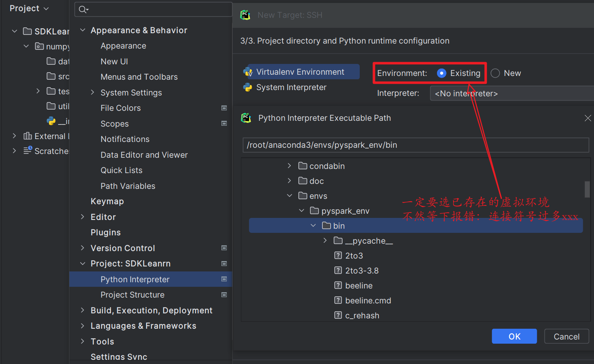The width and height of the screenshot is (594, 364).
Task: Click the SDKLear project folder icon
Action: tap(27, 31)
